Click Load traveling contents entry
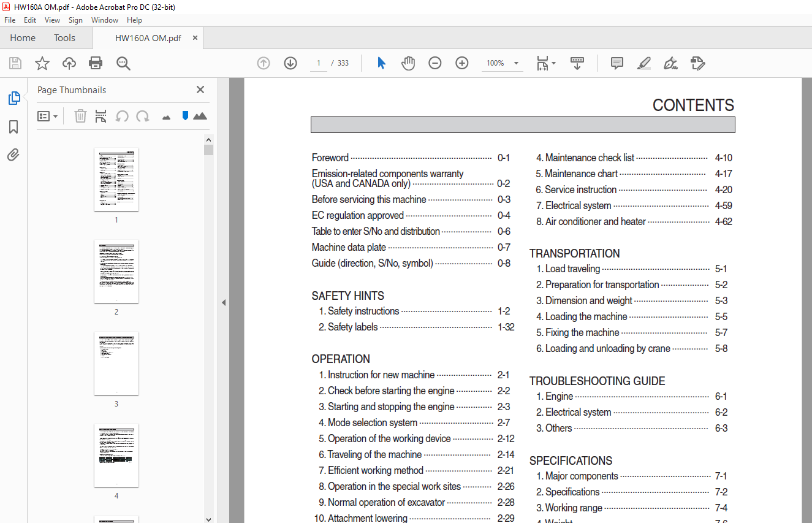812x523 pixels. (632, 269)
